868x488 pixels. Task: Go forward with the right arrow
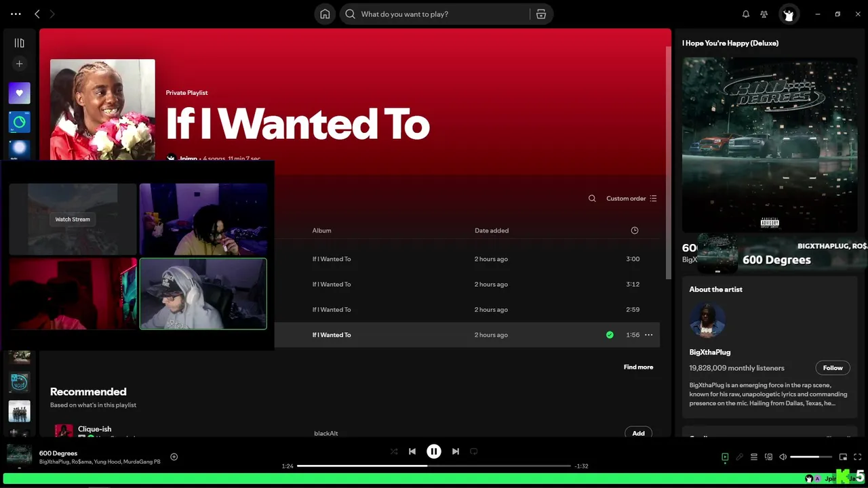coord(52,14)
